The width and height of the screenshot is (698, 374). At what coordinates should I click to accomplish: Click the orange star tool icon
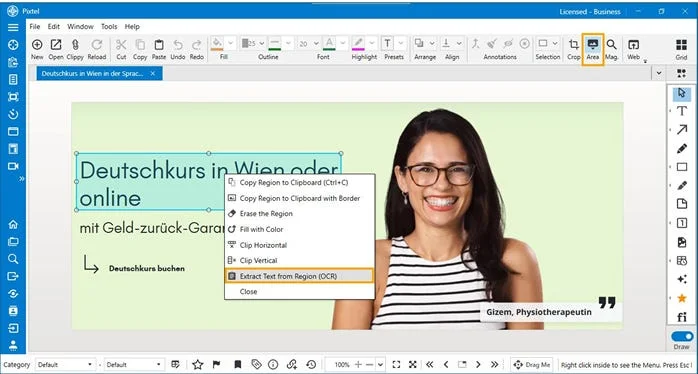(x=682, y=298)
